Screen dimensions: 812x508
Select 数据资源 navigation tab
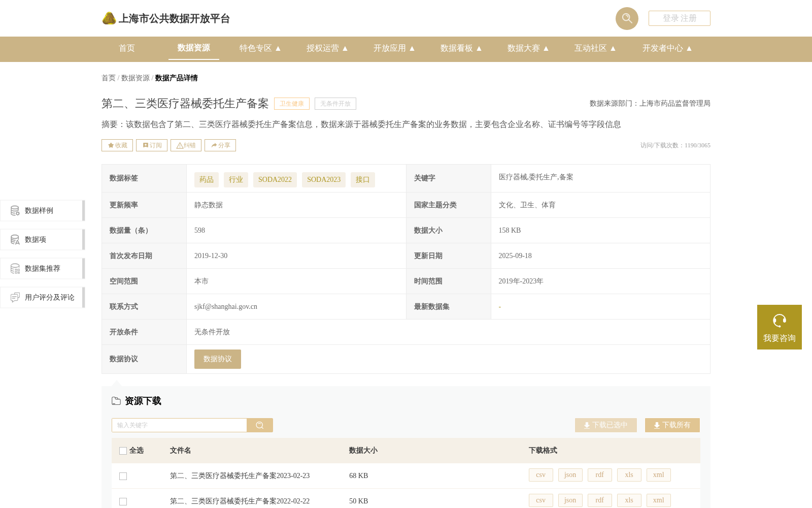[x=194, y=48]
